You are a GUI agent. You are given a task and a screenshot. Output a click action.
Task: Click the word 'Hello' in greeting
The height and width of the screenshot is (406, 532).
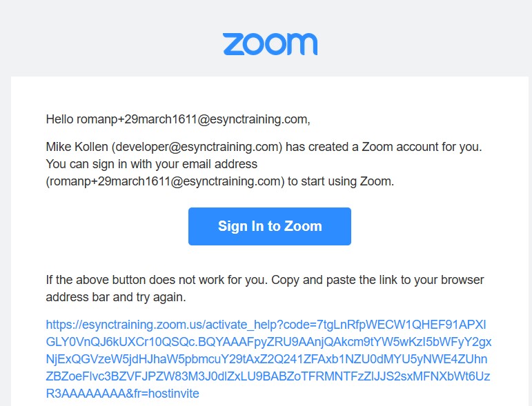59,119
